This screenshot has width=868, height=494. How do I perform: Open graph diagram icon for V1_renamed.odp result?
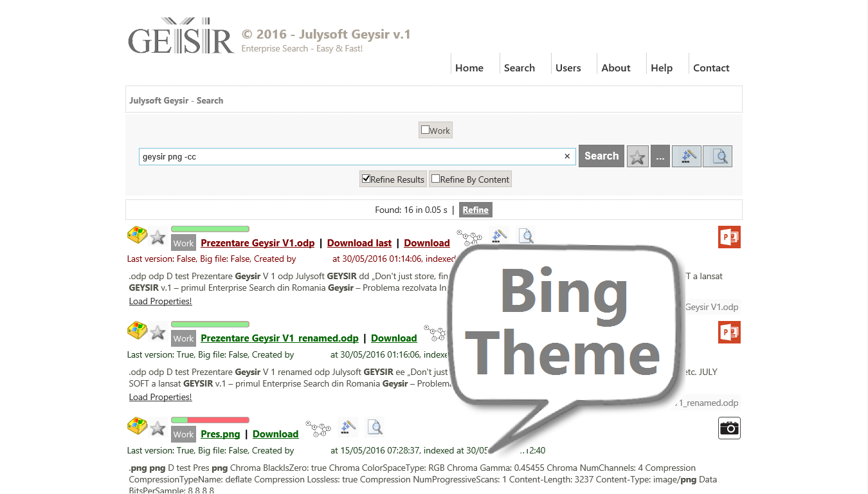(x=436, y=333)
